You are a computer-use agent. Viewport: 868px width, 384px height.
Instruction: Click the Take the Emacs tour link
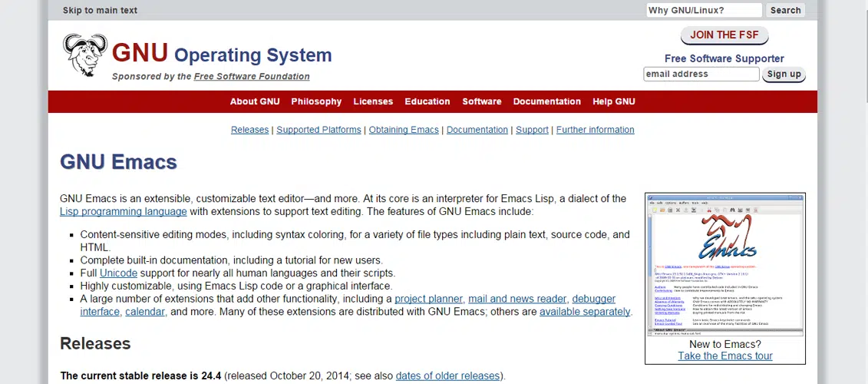pos(725,356)
